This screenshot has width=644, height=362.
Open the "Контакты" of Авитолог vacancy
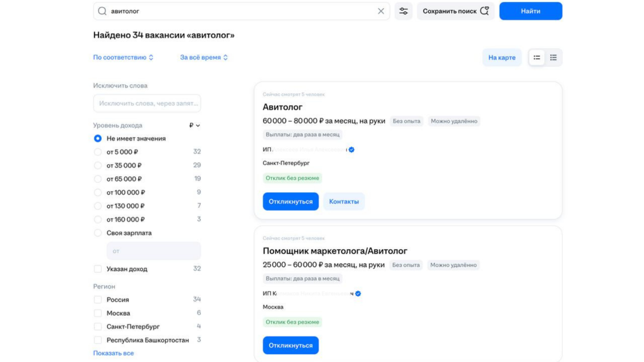pyautogui.click(x=343, y=201)
